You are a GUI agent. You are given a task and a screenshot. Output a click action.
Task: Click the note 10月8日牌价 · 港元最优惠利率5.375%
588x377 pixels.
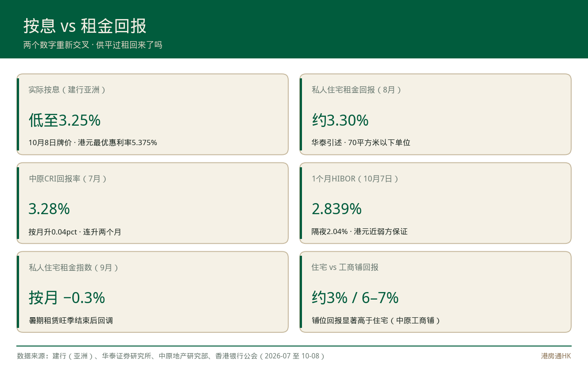pyautogui.click(x=93, y=142)
